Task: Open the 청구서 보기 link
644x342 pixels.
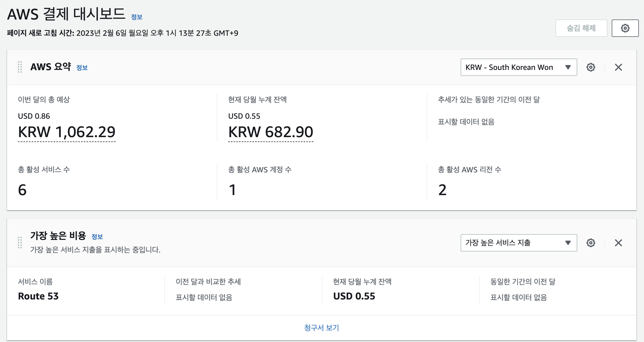Action: pyautogui.click(x=322, y=328)
